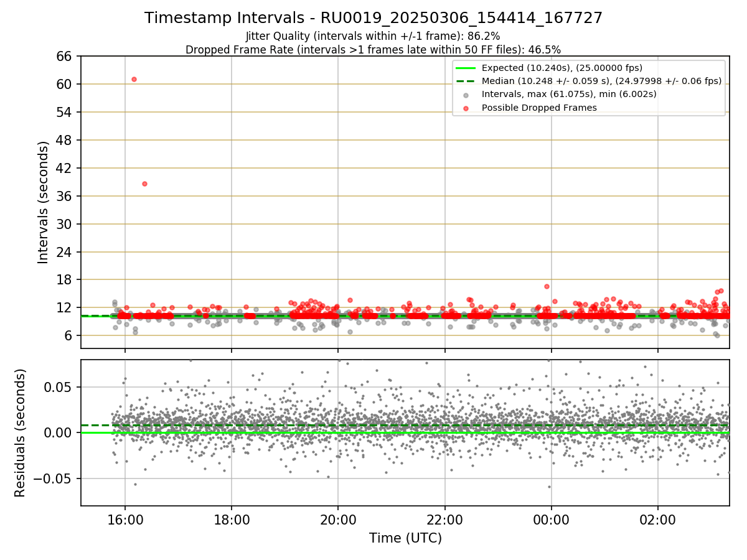747x560 pixels.
Task: Click the red dot marker in the legend
Action: [466, 108]
